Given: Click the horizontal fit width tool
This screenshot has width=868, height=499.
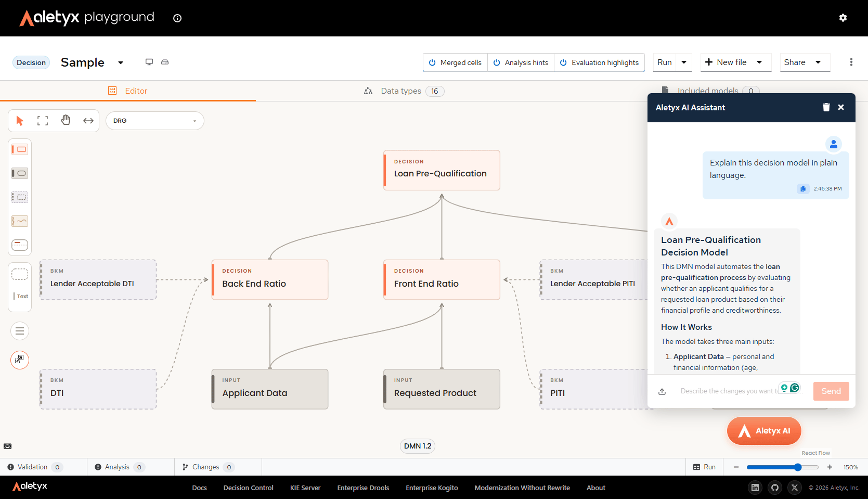Looking at the screenshot, I should [88, 121].
